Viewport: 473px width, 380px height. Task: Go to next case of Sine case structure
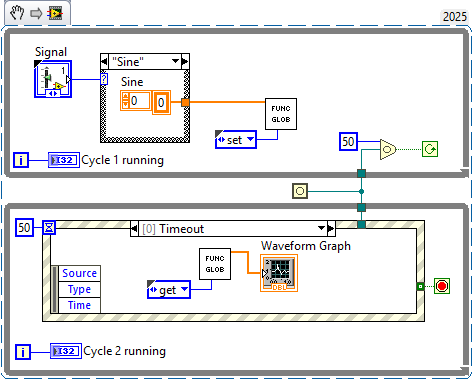(x=185, y=61)
